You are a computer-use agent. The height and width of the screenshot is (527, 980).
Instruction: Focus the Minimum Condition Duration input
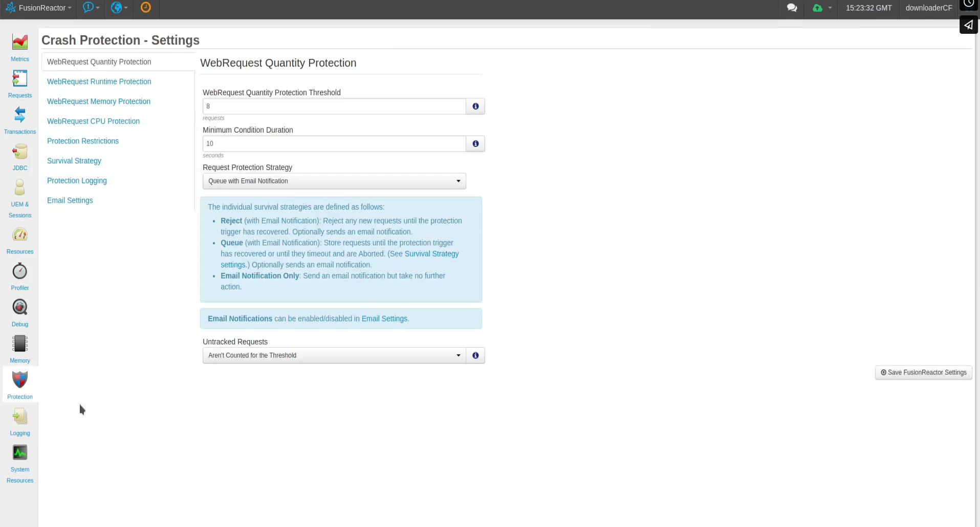click(334, 143)
